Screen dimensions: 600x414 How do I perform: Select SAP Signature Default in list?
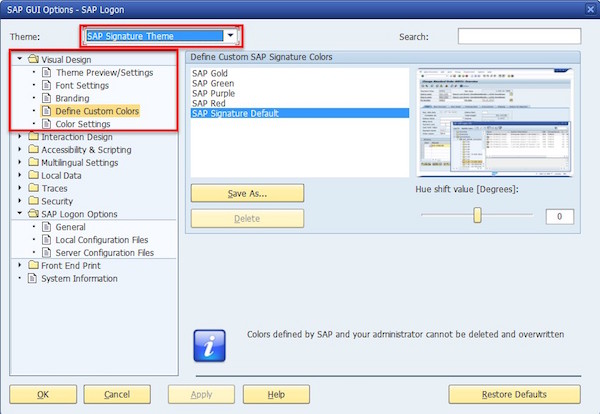300,113
